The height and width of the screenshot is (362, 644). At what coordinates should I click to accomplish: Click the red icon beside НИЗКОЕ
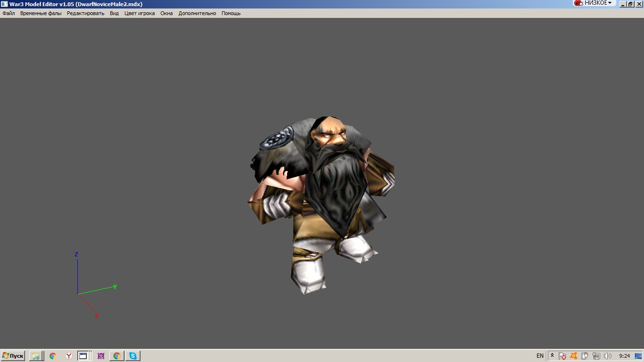578,3
